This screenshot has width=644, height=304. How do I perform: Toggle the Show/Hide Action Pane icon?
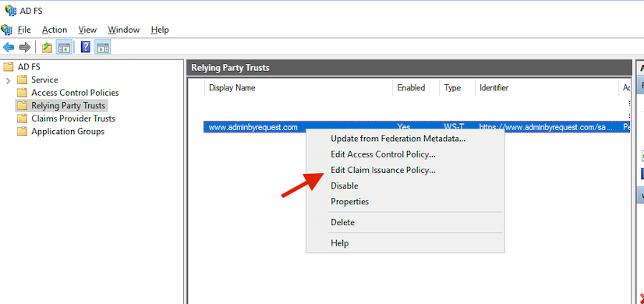click(x=102, y=48)
